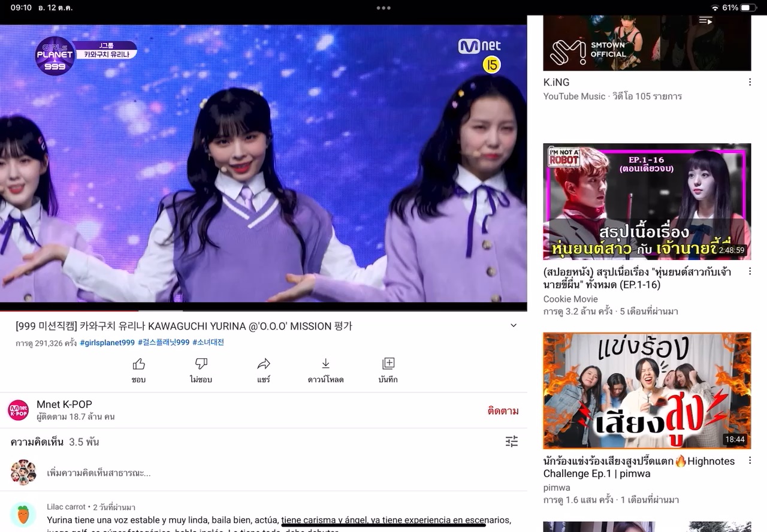Tap the like thumbs-up icon
The height and width of the screenshot is (532, 767).
[138, 364]
